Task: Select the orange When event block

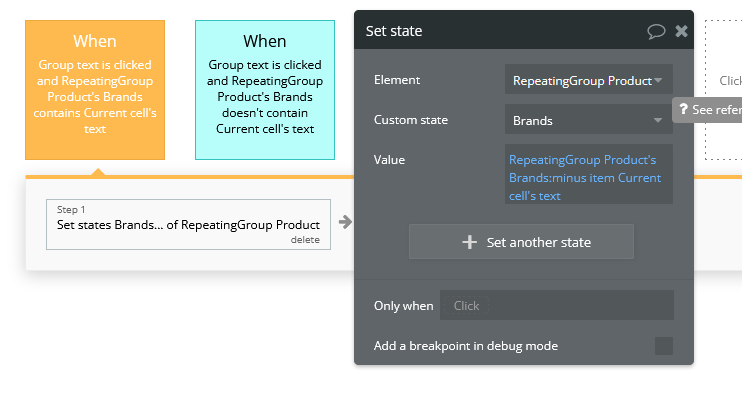Action: pos(95,90)
